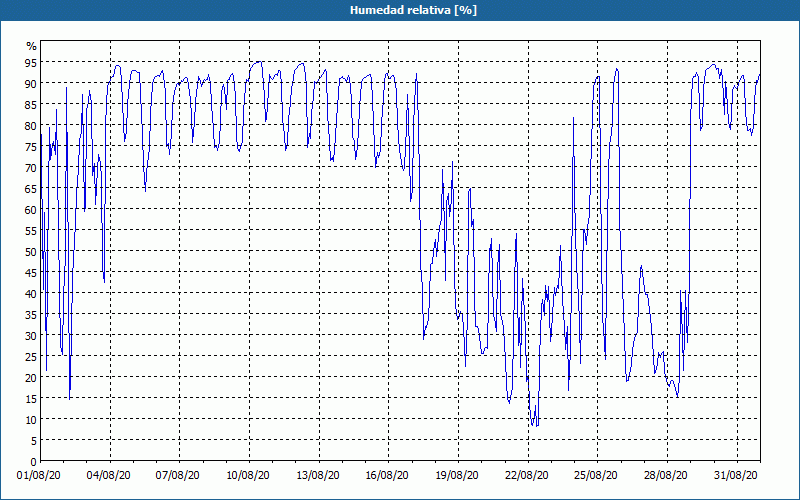Click the 22/08/20 date label
Image resolution: width=800 pixels, height=500 pixels.
[527, 476]
